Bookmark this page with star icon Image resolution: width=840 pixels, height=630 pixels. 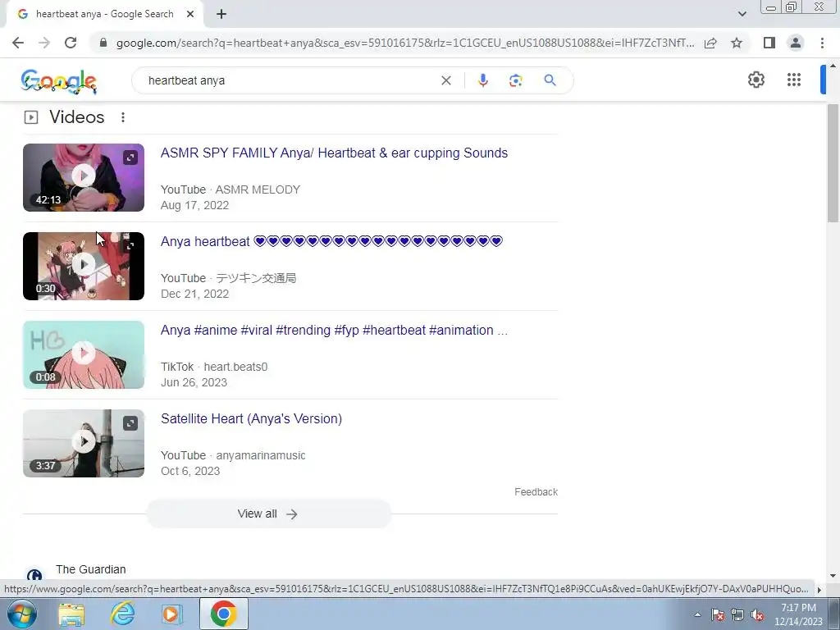pos(737,43)
